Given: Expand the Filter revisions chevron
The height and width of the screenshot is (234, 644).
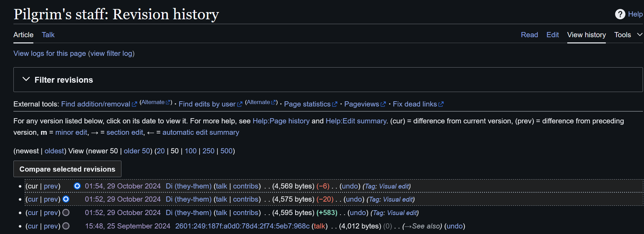Looking at the screenshot, I should tap(26, 79).
